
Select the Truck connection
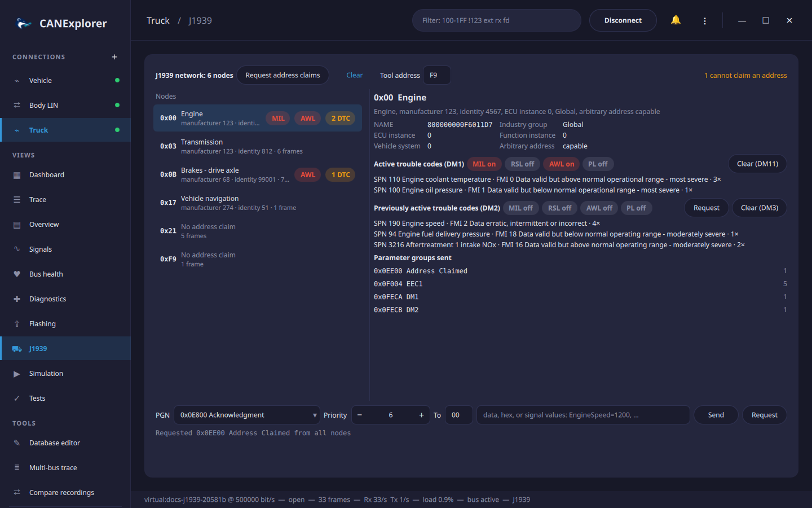coord(65,130)
